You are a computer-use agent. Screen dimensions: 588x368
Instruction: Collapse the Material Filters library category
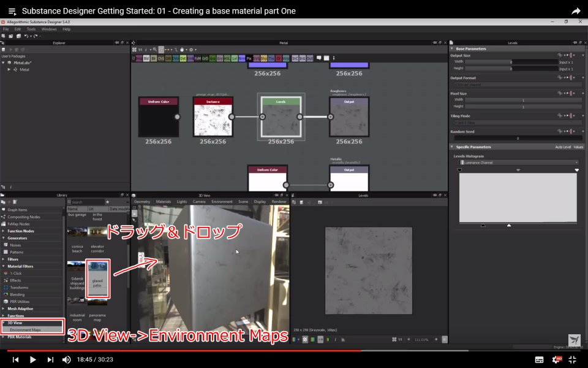(x=4, y=266)
